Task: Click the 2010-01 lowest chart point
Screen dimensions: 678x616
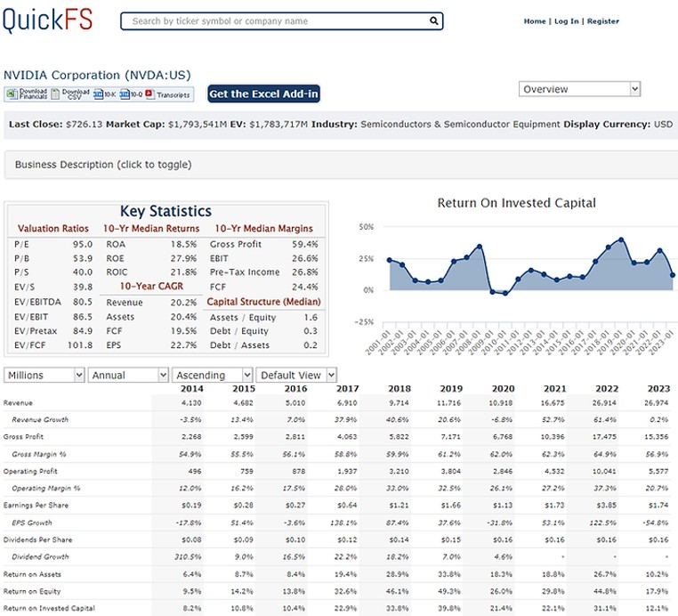Action: tap(505, 294)
